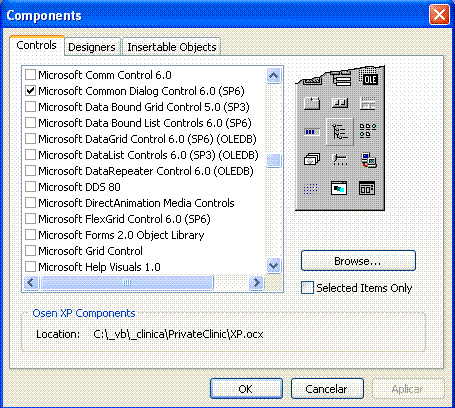The height and width of the screenshot is (408, 455).
Task: Click the Browse... button
Action: (x=358, y=261)
